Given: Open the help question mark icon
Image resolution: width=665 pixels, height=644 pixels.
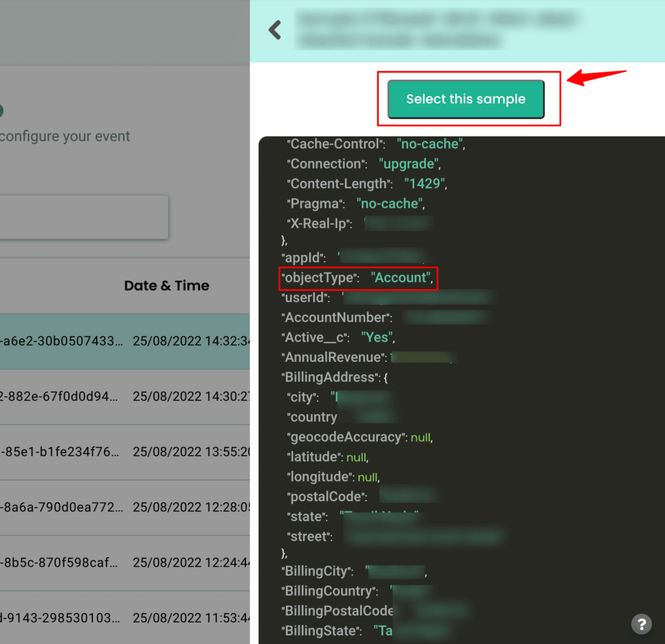Looking at the screenshot, I should (641, 624).
